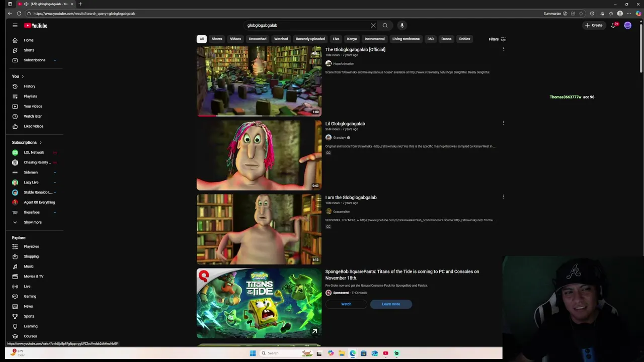
Task: Play The Globglogabgalab [Official] thumbnail
Action: [x=259, y=81]
